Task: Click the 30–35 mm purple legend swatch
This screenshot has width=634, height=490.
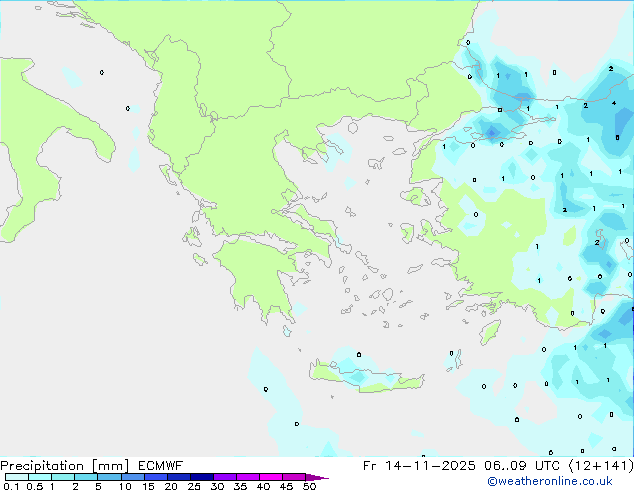Action: click(224, 477)
